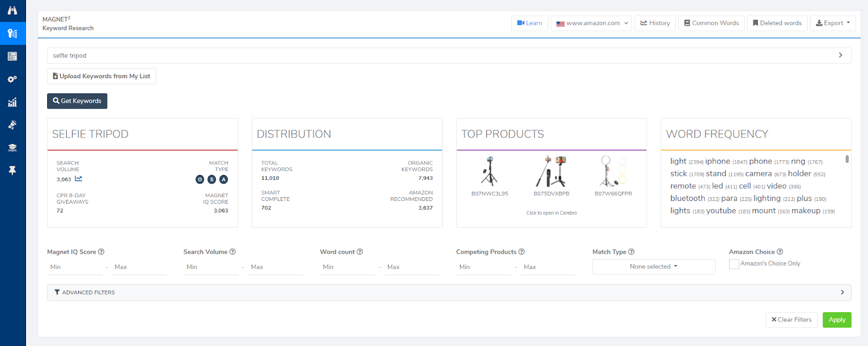Click Upload Keywords from My List
Viewport: 868px width, 346px height.
(x=101, y=76)
